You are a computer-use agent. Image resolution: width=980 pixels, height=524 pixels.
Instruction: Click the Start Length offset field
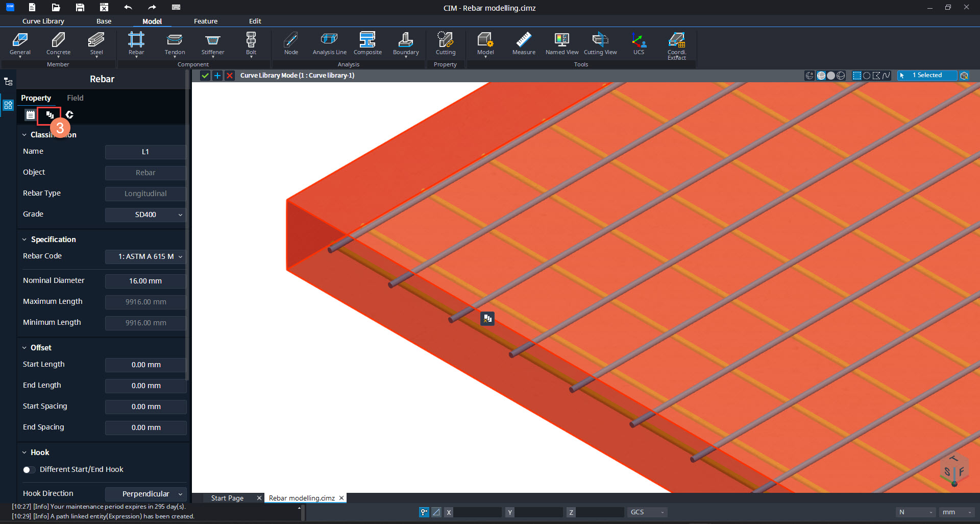point(145,365)
